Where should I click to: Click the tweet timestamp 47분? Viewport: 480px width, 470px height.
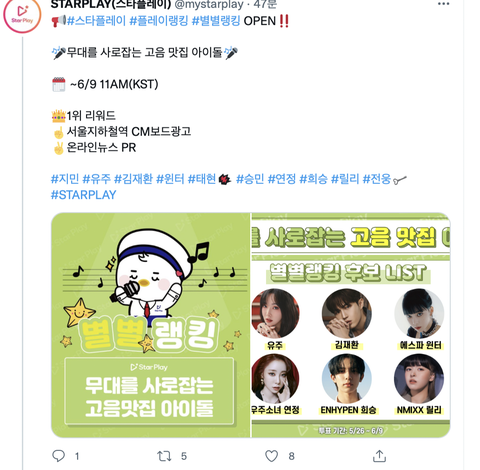click(265, 4)
